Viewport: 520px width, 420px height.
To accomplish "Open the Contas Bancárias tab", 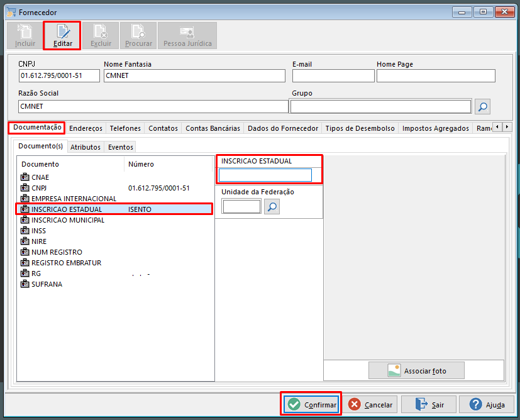I will pos(213,128).
